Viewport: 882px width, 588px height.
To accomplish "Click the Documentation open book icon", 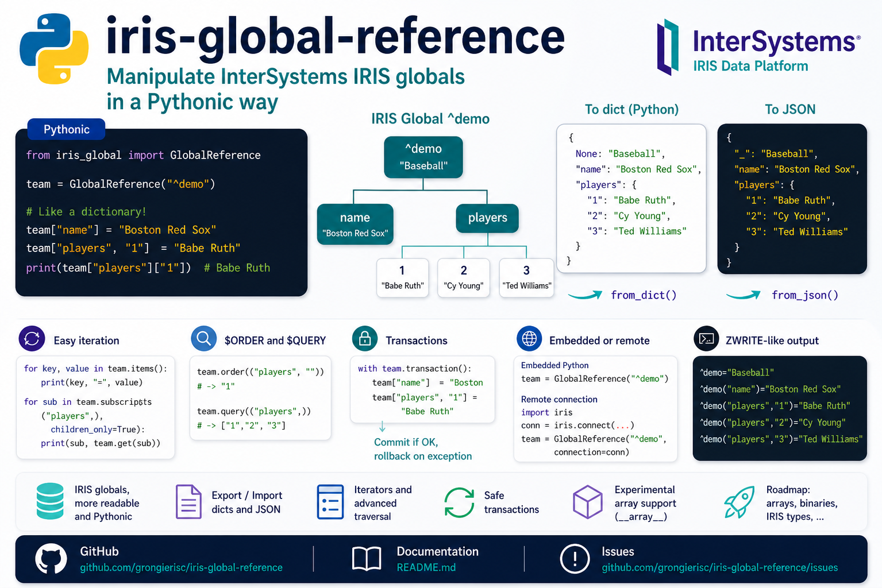I will pos(367,559).
